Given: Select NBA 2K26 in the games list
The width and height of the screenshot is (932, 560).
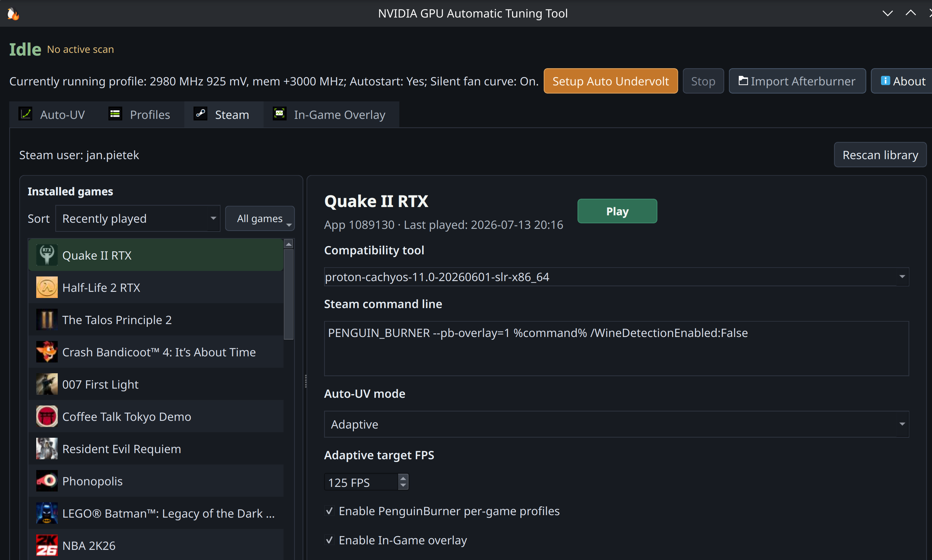Looking at the screenshot, I should point(156,545).
